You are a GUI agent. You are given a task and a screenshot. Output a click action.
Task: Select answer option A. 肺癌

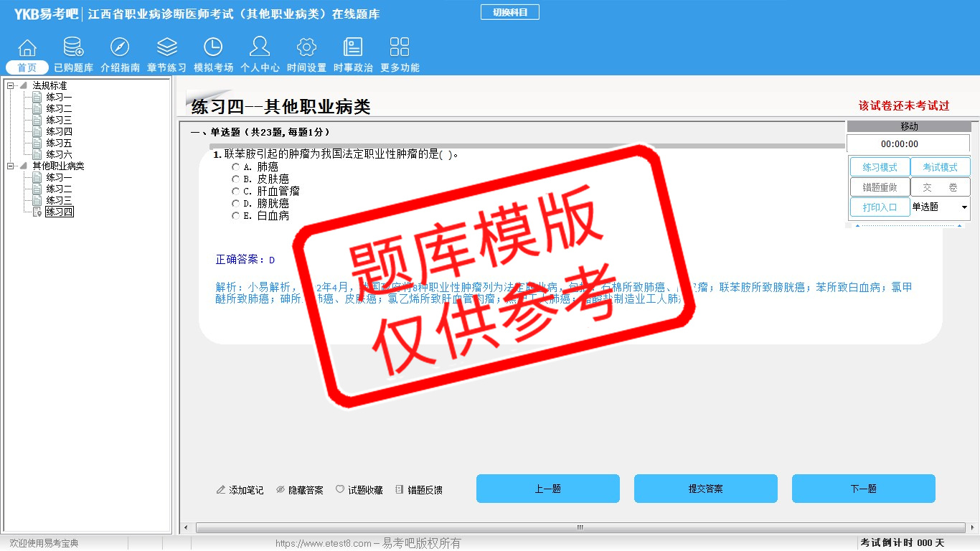click(x=236, y=167)
